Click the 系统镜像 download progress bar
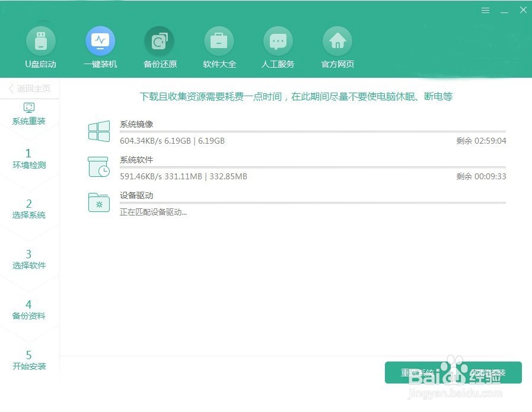The height and width of the screenshot is (412, 532). click(297, 132)
